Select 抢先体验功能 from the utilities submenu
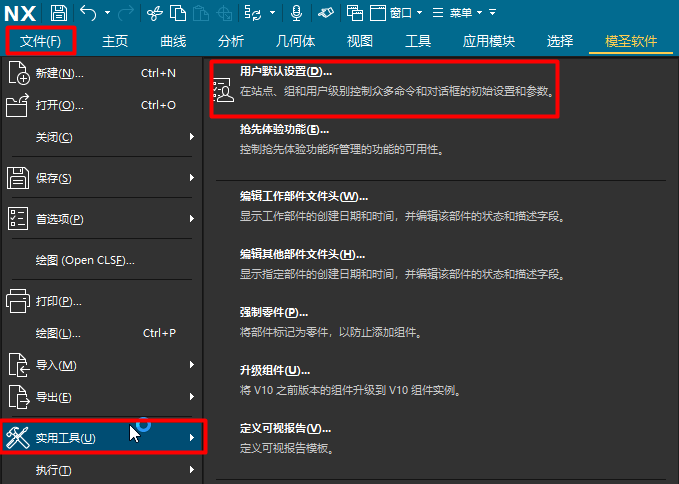This screenshot has height=484, width=679. 284,130
